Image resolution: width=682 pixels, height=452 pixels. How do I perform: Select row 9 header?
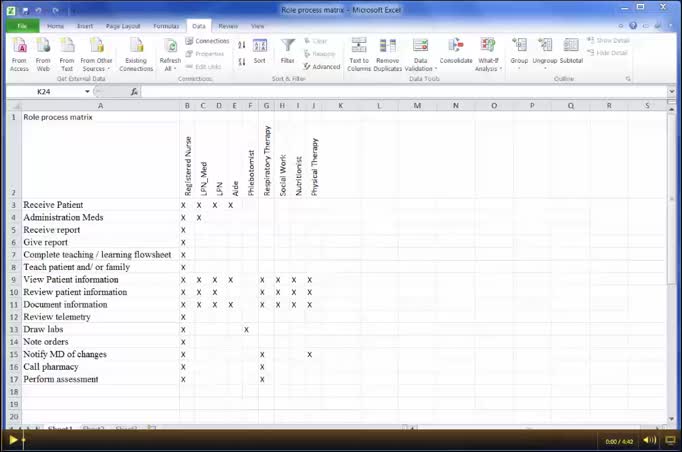click(14, 280)
